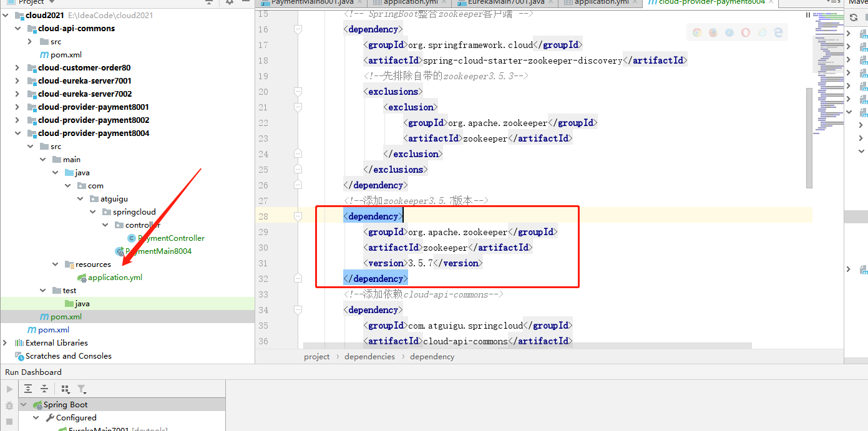The image size is (868, 431).
Task: Collapse the Spring Boot group in Run Dashboard
Action: coord(24,405)
